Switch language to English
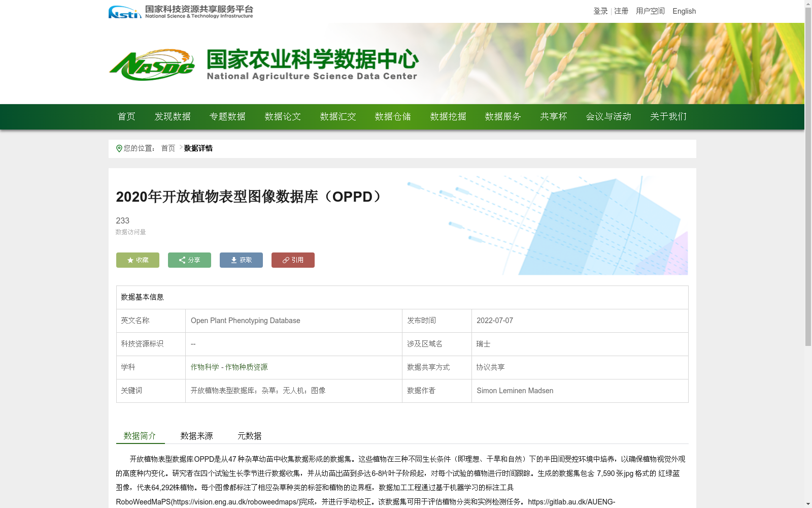 (x=684, y=11)
